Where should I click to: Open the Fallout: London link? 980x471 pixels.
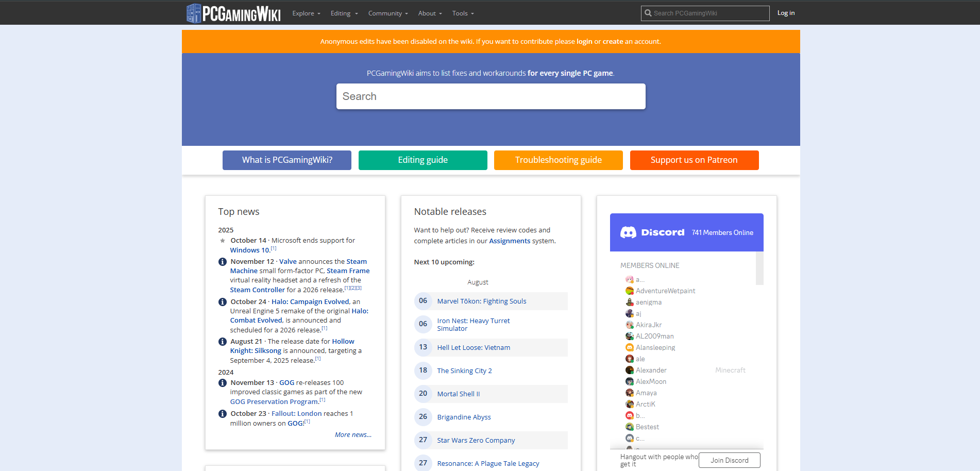tap(297, 414)
